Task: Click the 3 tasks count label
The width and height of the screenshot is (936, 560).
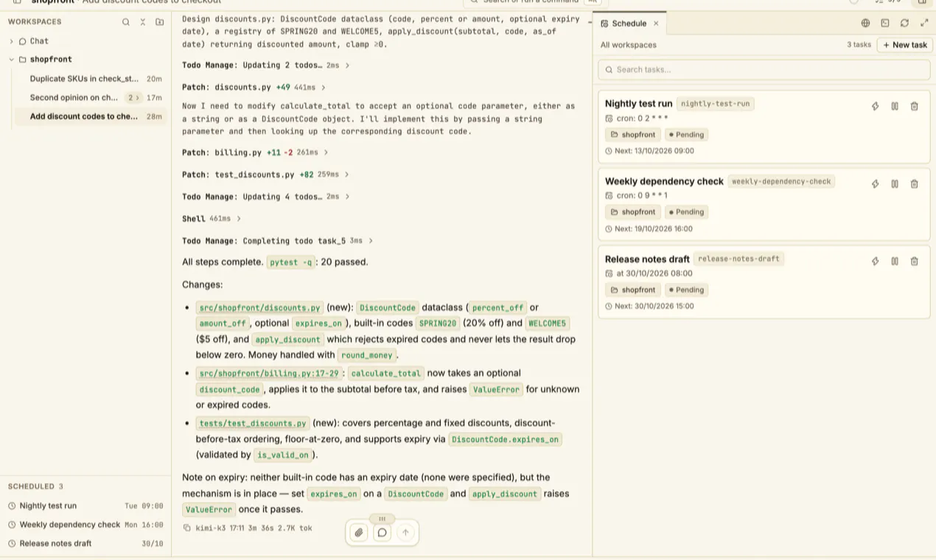Action: pyautogui.click(x=859, y=45)
